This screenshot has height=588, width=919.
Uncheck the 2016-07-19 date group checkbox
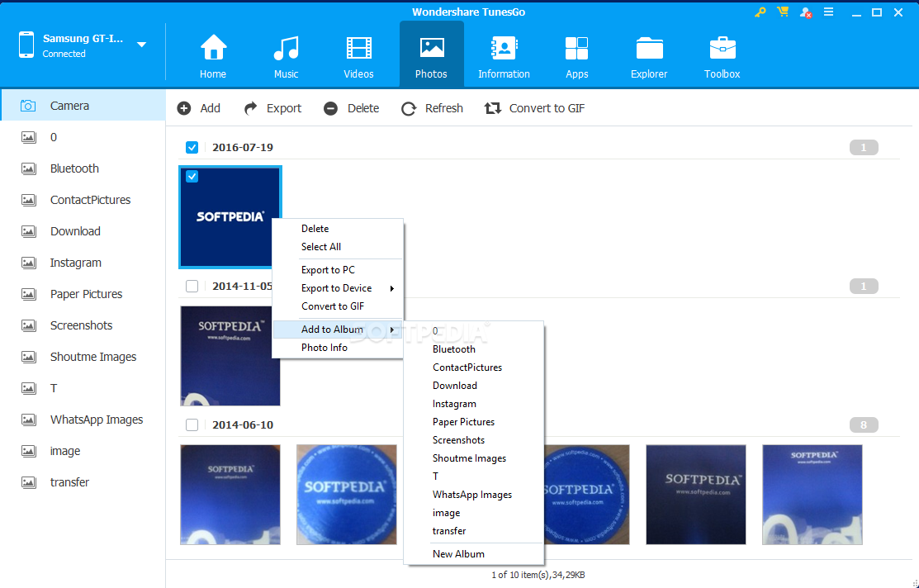tap(192, 147)
